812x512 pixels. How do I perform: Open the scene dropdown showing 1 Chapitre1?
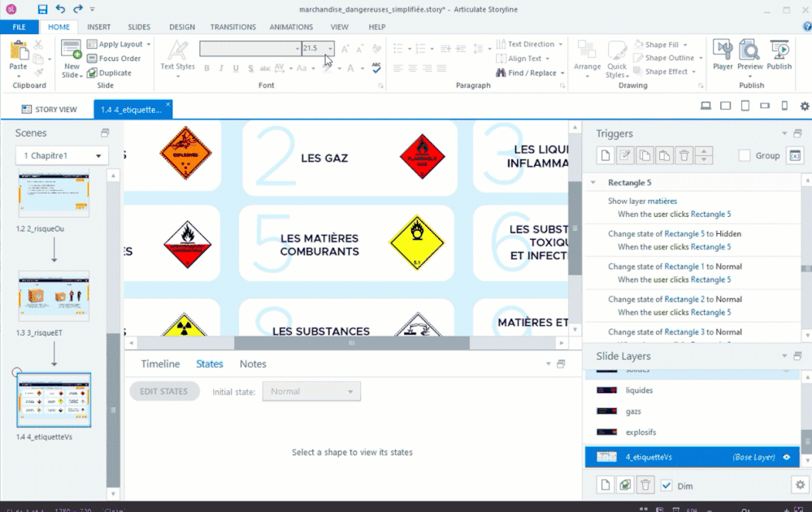(x=62, y=155)
